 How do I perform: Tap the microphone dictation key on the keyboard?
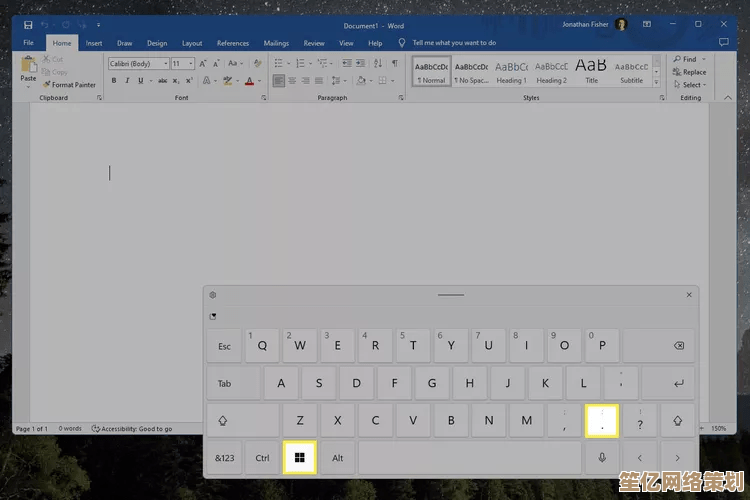[603, 457]
